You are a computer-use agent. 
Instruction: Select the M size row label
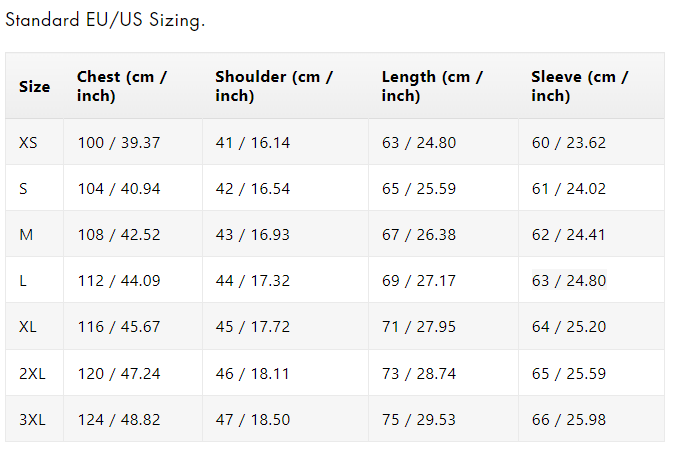tap(26, 235)
